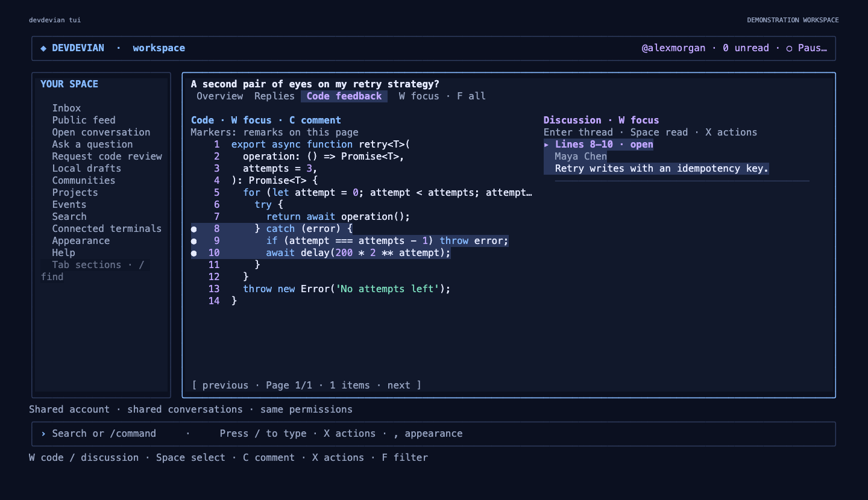Open Inbox in the sidebar
Viewport: 868px width, 500px height.
click(66, 108)
